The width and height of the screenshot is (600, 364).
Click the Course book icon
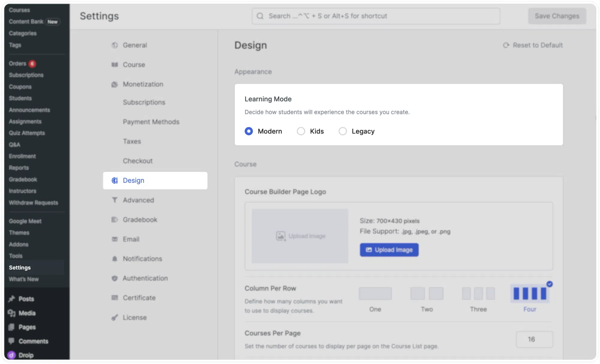pos(115,65)
